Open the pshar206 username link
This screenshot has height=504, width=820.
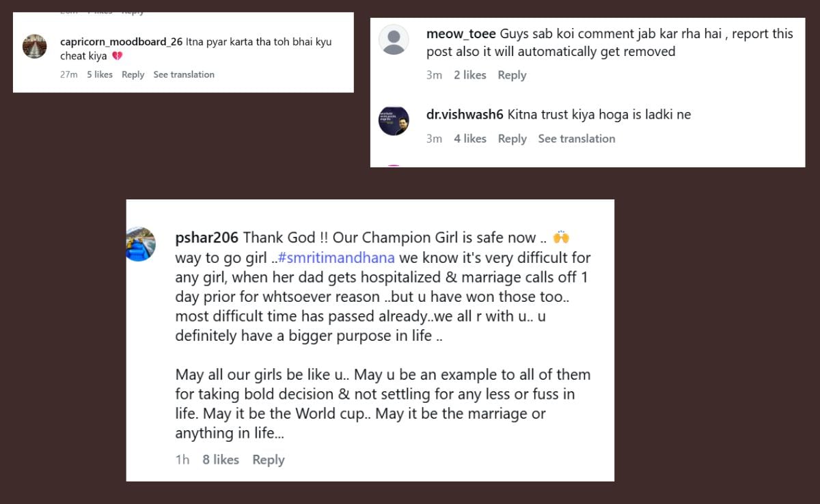[206, 238]
